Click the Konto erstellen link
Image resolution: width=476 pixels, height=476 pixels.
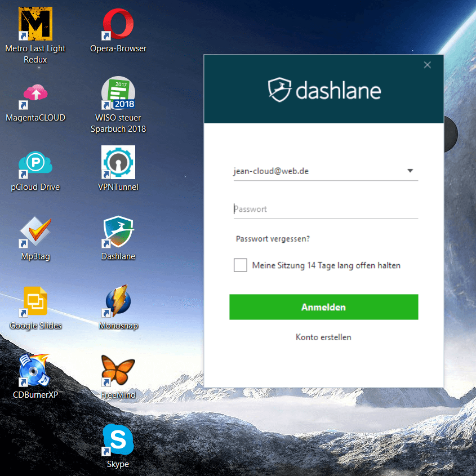323,337
